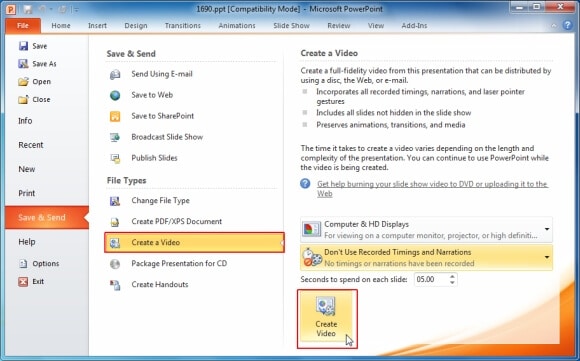Open the quick access Undo dropdown arrow
The image size is (580, 361).
click(x=51, y=9)
